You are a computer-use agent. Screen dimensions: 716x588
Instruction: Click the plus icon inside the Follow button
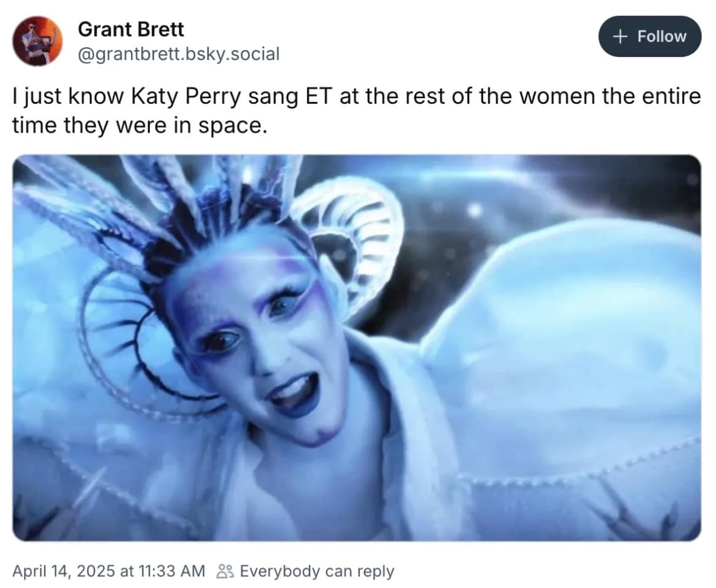620,36
